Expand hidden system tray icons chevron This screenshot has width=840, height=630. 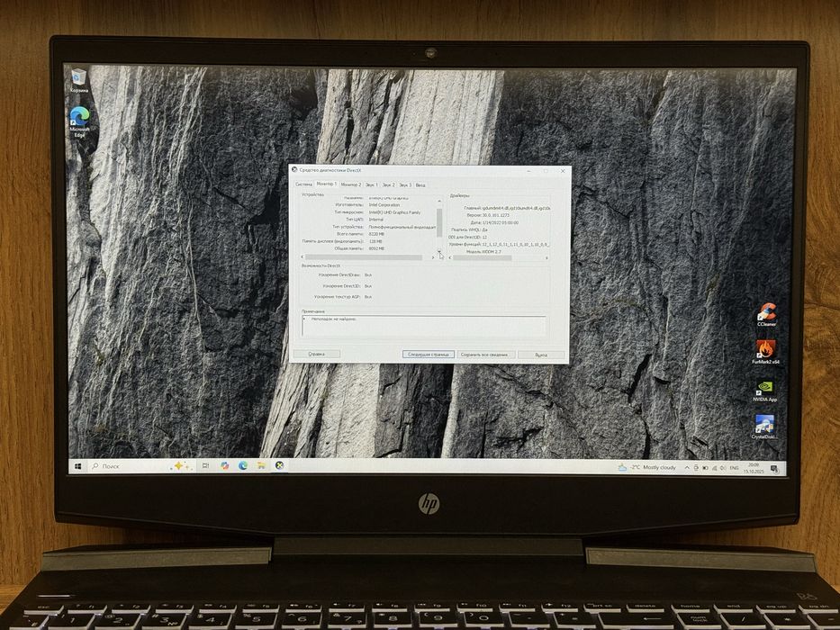click(x=687, y=468)
